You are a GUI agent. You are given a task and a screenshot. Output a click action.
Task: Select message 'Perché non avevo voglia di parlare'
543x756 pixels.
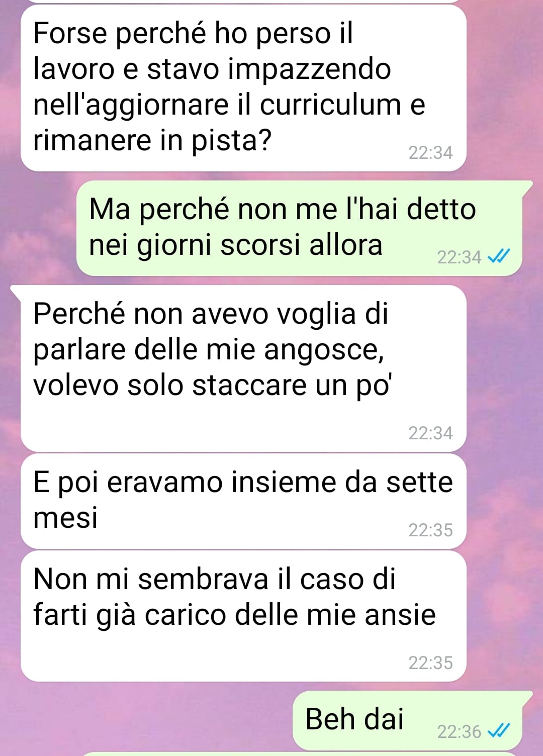click(243, 368)
